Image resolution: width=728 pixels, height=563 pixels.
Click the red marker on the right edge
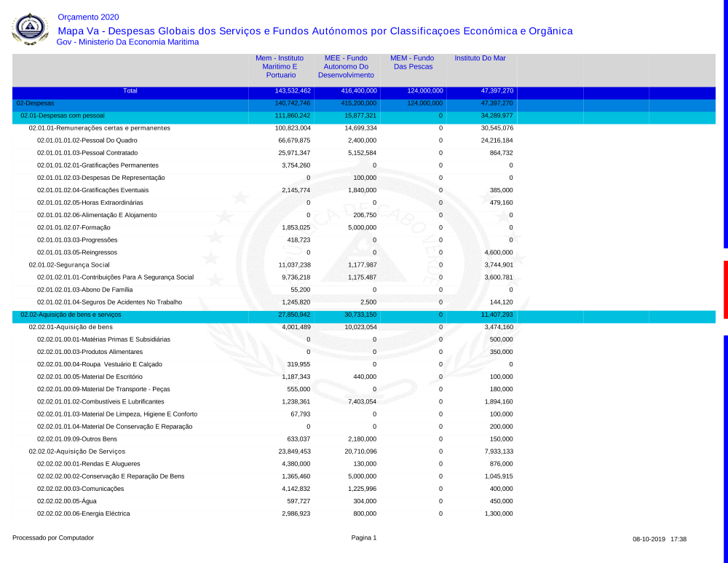coord(725,289)
